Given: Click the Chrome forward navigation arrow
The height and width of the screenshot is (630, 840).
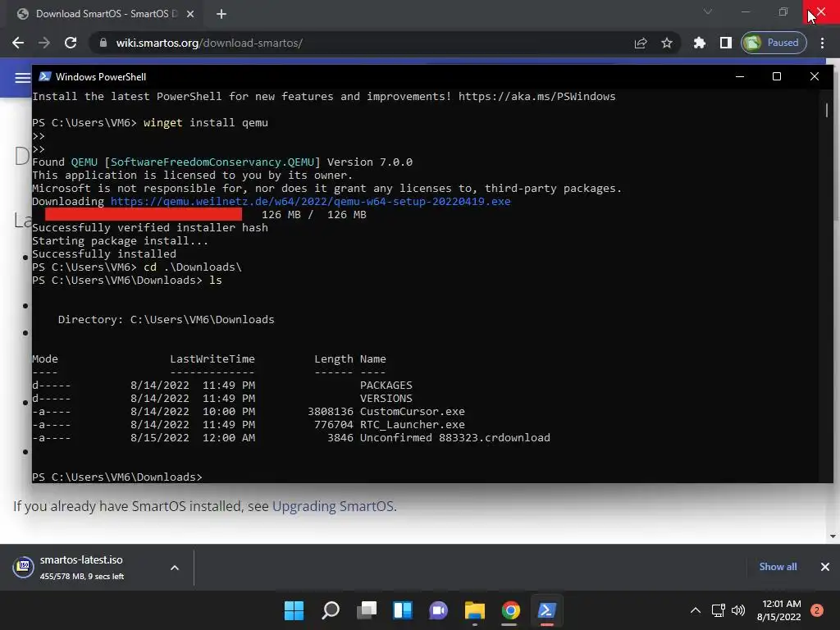Looking at the screenshot, I should pyautogui.click(x=44, y=43).
